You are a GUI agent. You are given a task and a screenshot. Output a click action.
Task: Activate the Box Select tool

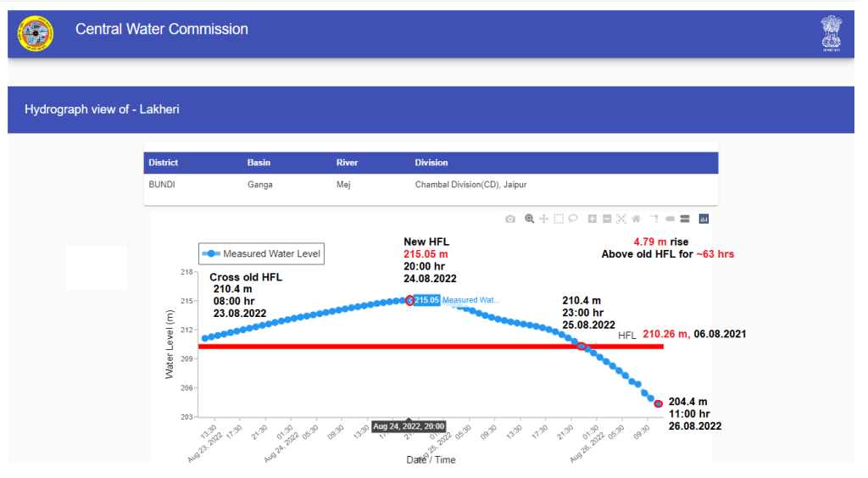tap(559, 219)
